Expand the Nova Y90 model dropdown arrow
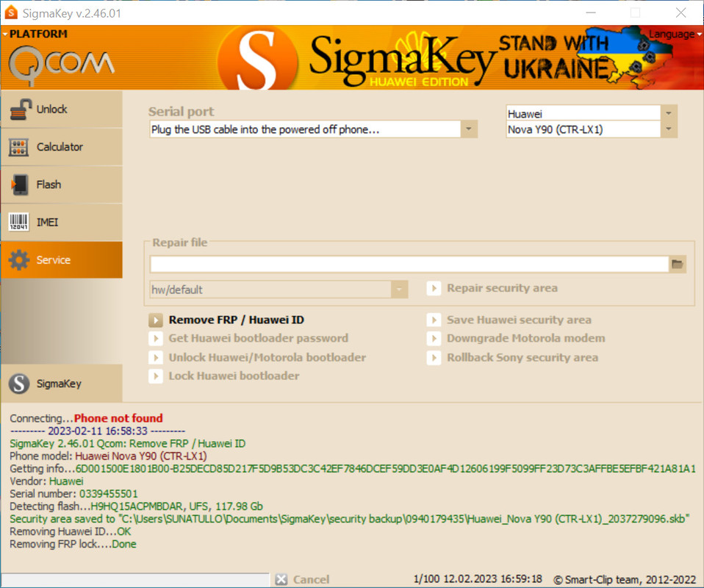Image resolution: width=704 pixels, height=588 pixels. tap(669, 129)
